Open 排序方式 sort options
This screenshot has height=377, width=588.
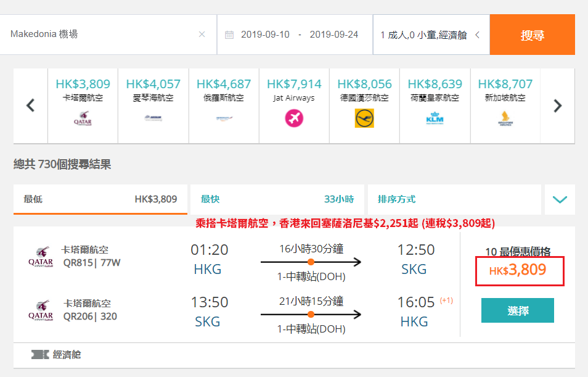tap(454, 199)
